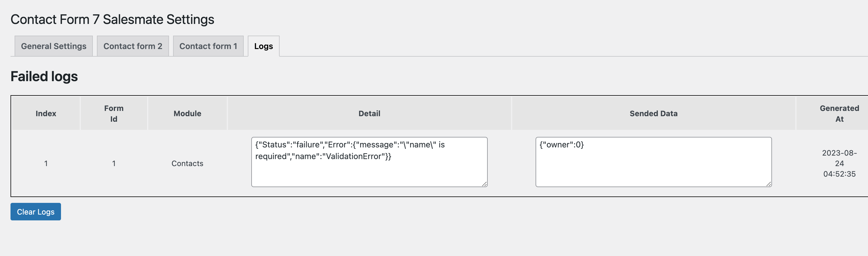Click inside the Detail error textarea
Screen dimensions: 868x256
(369, 162)
